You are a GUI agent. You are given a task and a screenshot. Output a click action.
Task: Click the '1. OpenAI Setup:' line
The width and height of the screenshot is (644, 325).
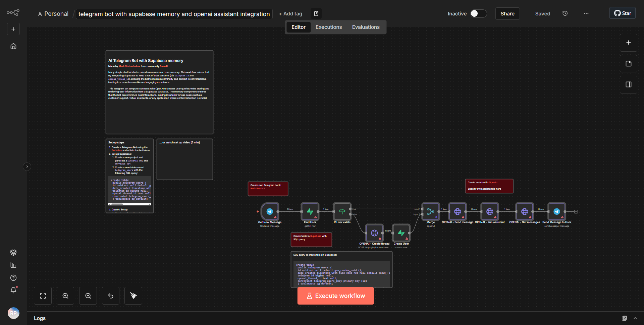(x=118, y=210)
